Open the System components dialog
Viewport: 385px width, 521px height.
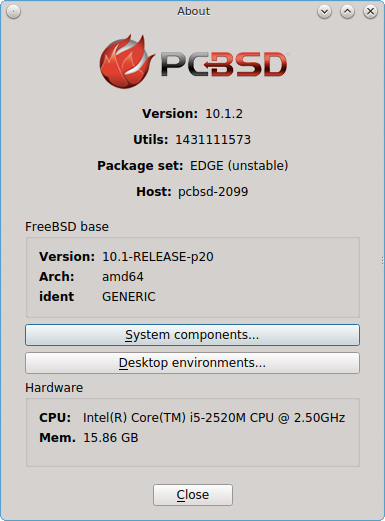tap(192, 335)
